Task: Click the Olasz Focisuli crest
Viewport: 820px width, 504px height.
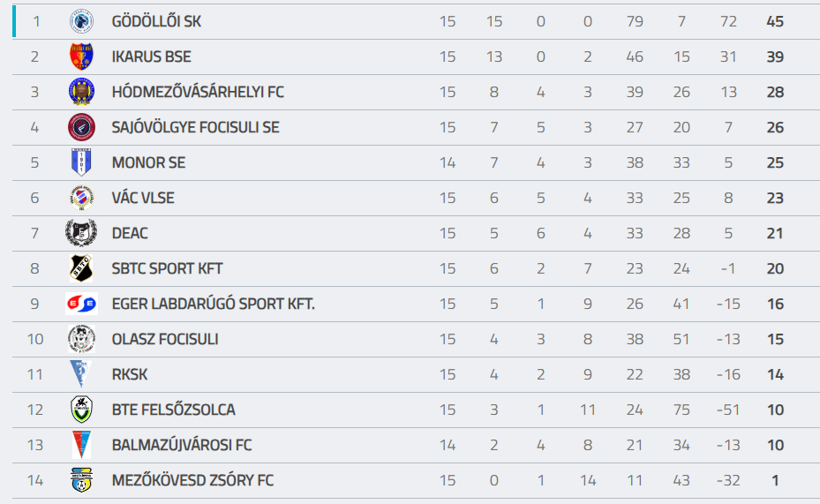Action: tap(81, 339)
